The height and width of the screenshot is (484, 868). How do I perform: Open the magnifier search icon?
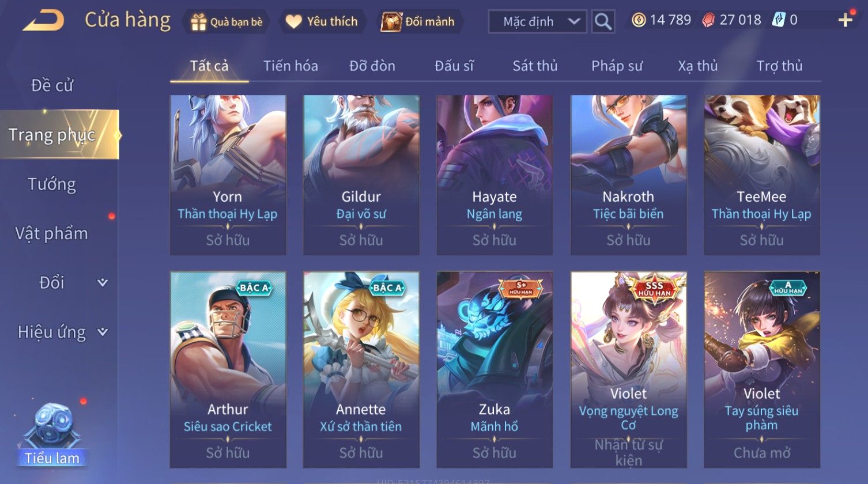[603, 22]
